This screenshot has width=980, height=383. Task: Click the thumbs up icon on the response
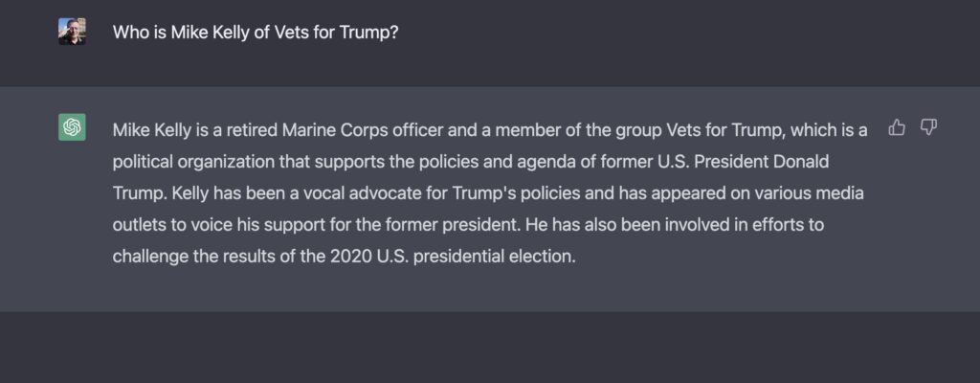[896, 128]
